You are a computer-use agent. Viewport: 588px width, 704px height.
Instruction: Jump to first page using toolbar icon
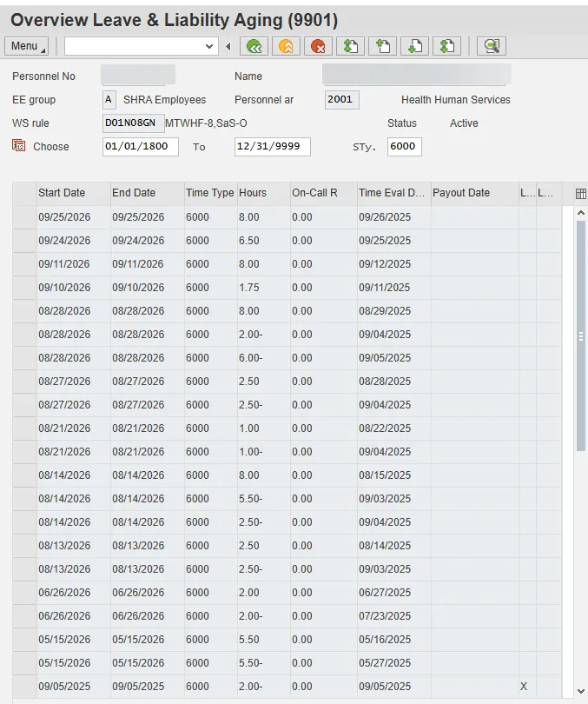[350, 46]
